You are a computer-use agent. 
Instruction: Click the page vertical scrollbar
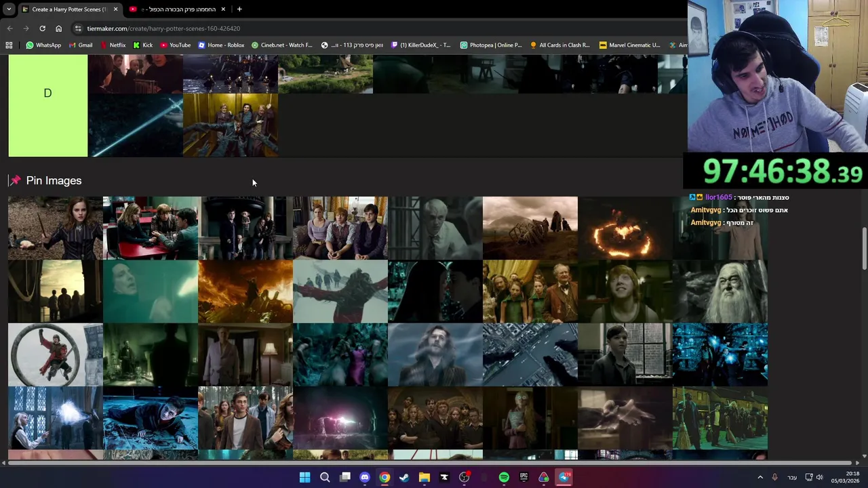pos(864,248)
